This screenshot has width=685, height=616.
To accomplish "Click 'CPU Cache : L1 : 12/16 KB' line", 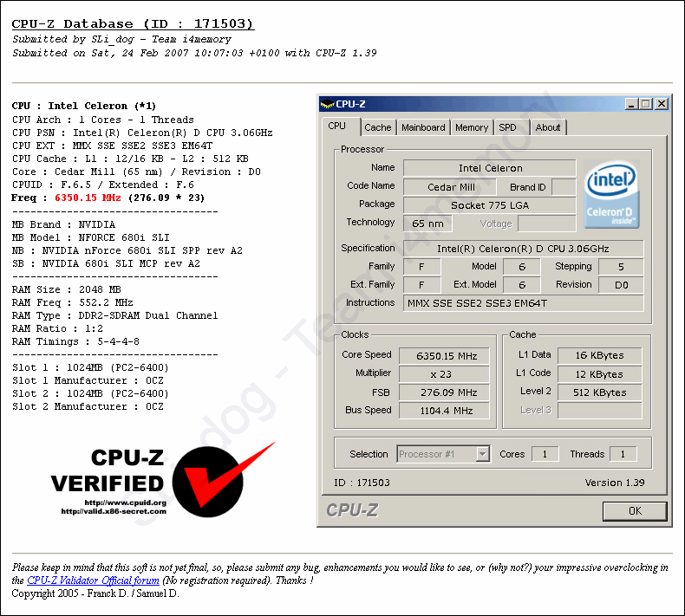I will pyautogui.click(x=130, y=159).
